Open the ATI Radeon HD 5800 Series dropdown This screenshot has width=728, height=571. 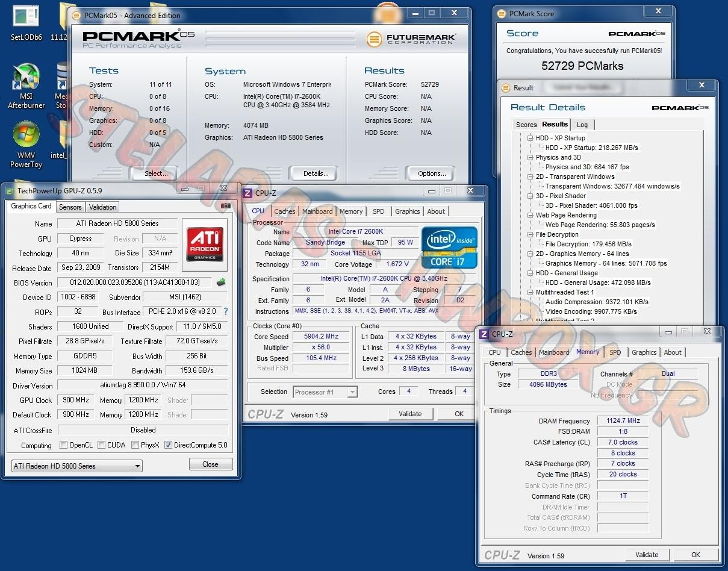77,466
